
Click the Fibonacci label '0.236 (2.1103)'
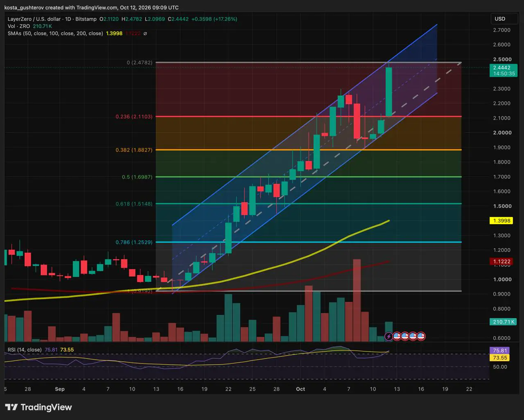pyautogui.click(x=134, y=117)
